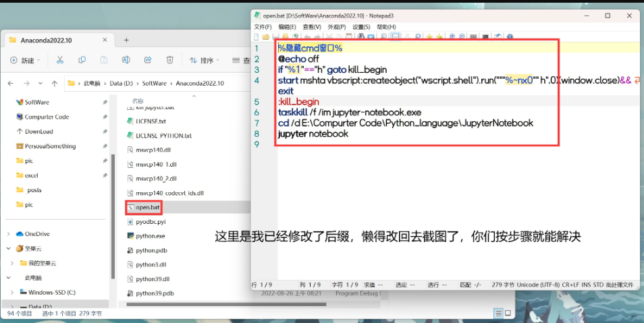Click the Share icon in Explorer toolbar
Screen dimensions: 644x323
click(x=148, y=60)
